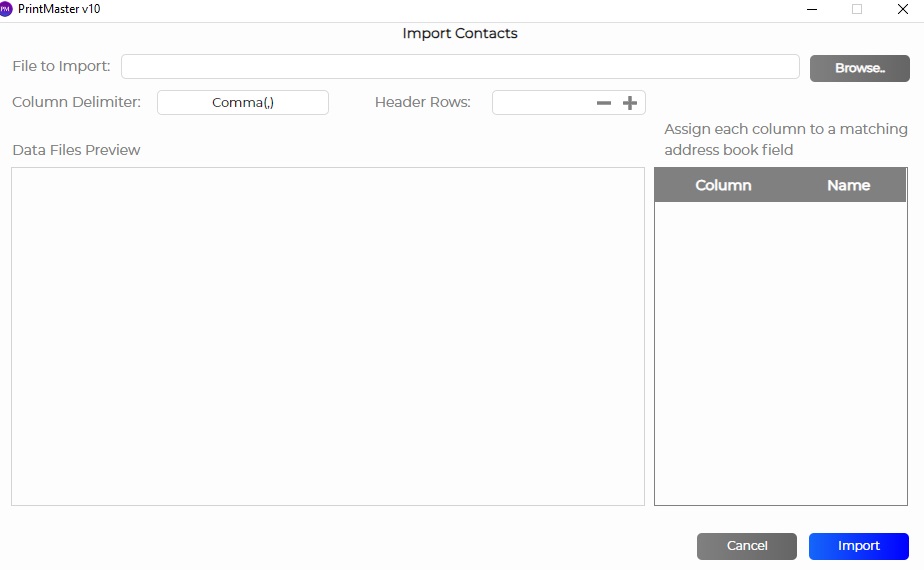Image resolution: width=924 pixels, height=570 pixels.
Task: Click the Assign each column instruction text
Action: point(786,140)
